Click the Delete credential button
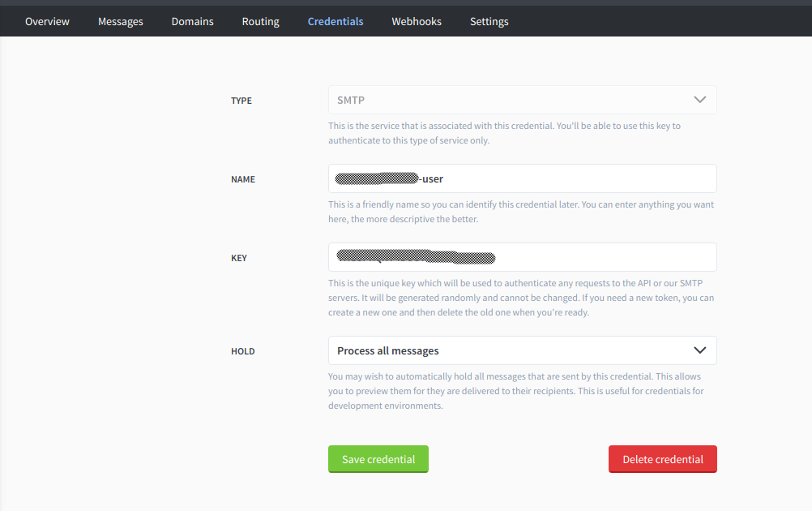Viewport: 812px width, 511px height. coord(662,458)
